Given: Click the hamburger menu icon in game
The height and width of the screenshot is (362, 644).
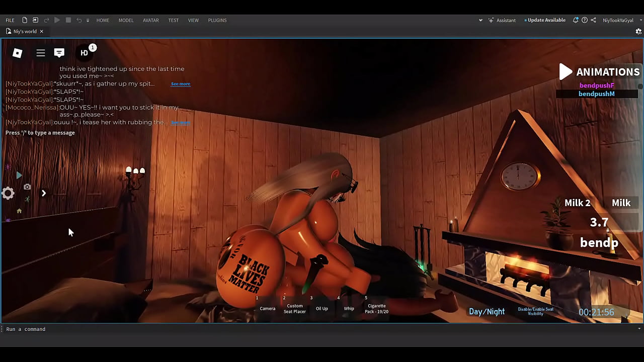Looking at the screenshot, I should pos(41,53).
